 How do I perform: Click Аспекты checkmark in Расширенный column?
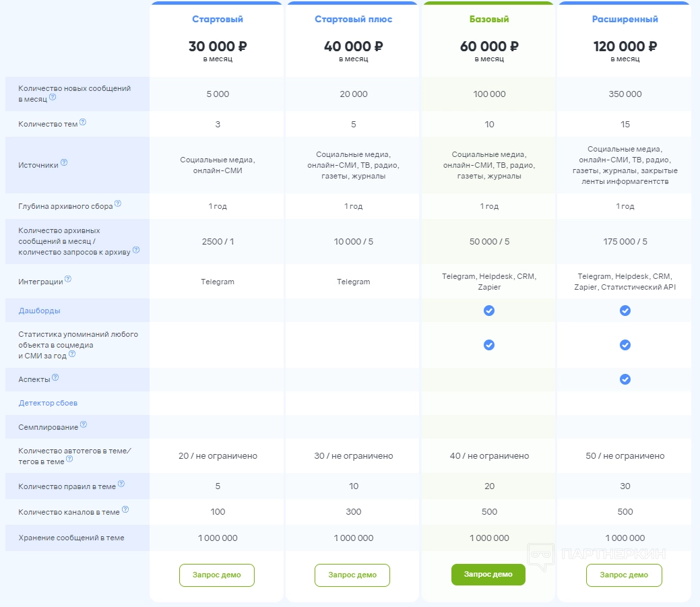(625, 379)
